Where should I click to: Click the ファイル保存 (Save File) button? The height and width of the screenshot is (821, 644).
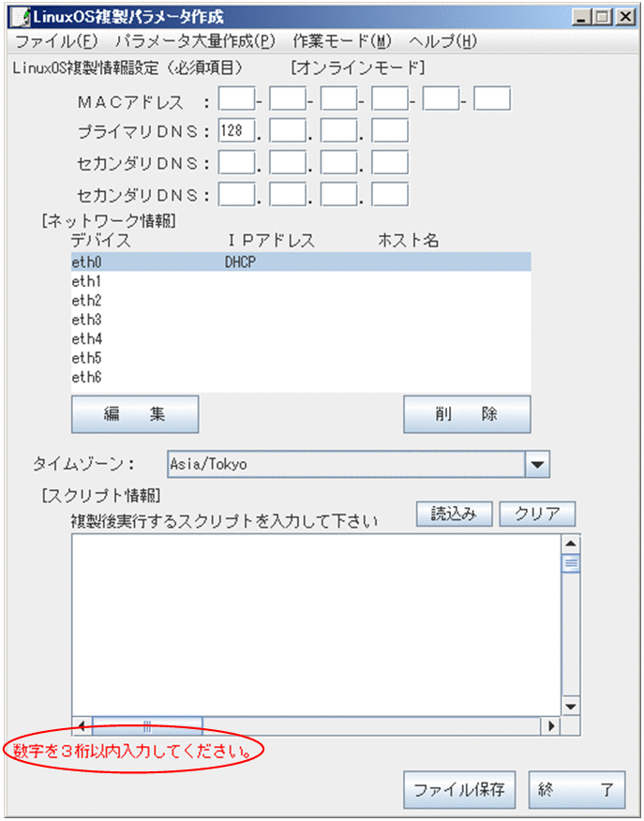(x=459, y=789)
